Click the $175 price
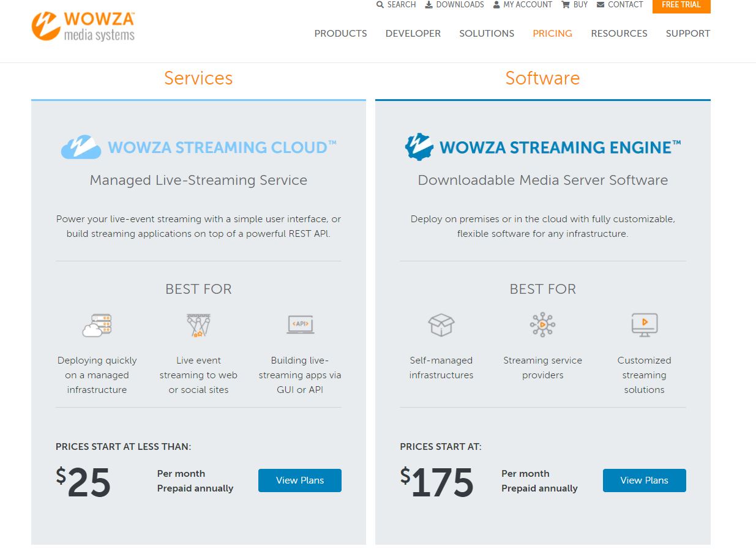 [x=437, y=482]
